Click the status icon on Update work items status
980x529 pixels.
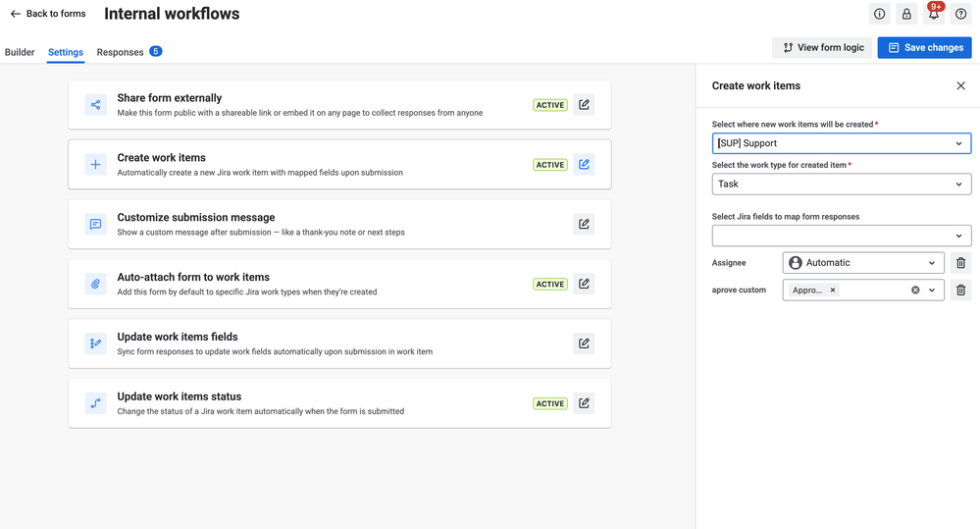tap(95, 403)
